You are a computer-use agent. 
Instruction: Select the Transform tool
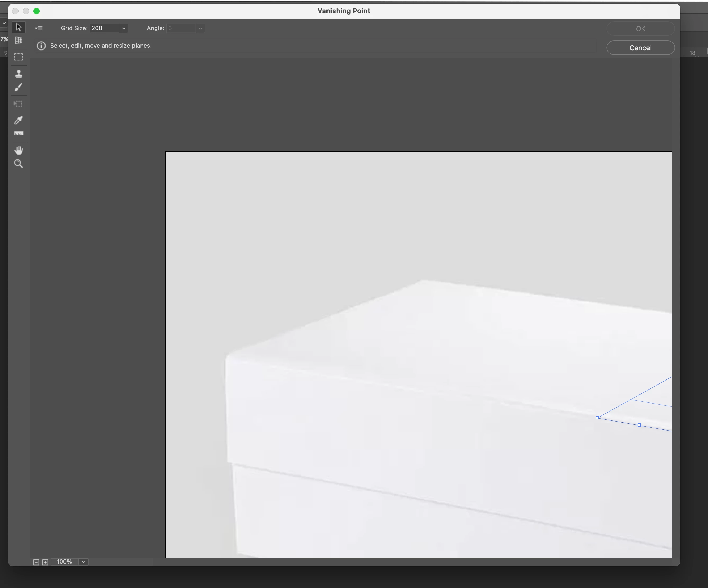pos(19,104)
